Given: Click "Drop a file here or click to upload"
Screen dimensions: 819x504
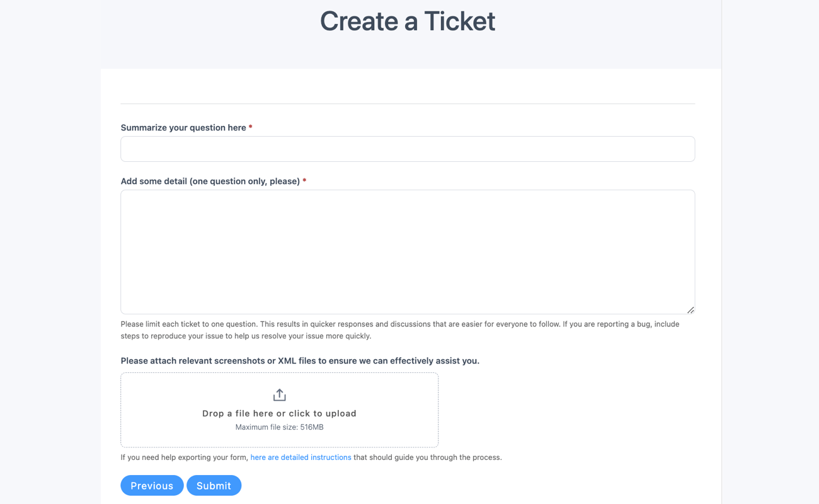Looking at the screenshot, I should (279, 413).
